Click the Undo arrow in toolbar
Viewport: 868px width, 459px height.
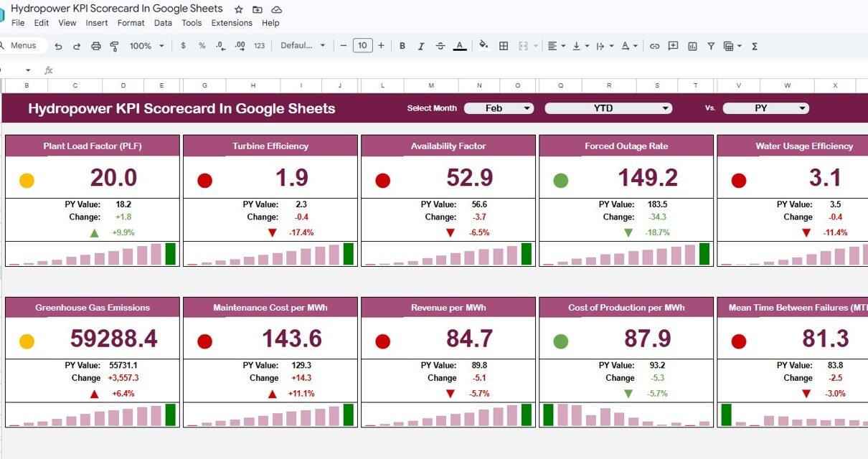coord(58,46)
